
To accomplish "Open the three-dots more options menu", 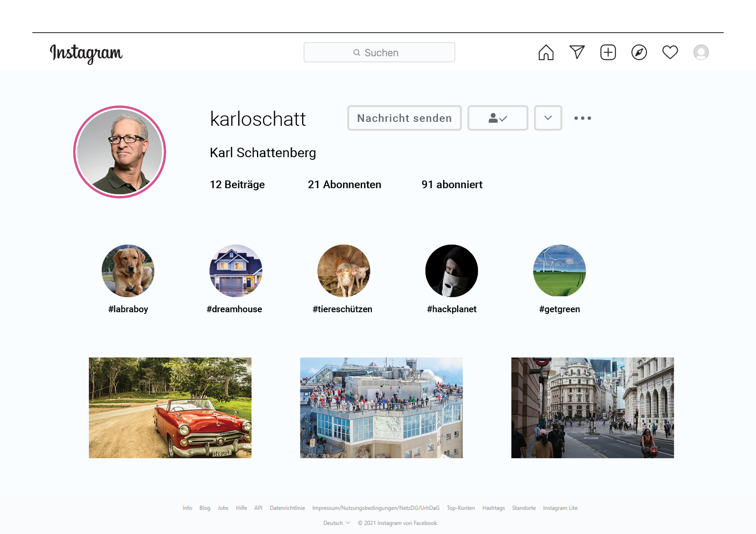I will pos(582,118).
